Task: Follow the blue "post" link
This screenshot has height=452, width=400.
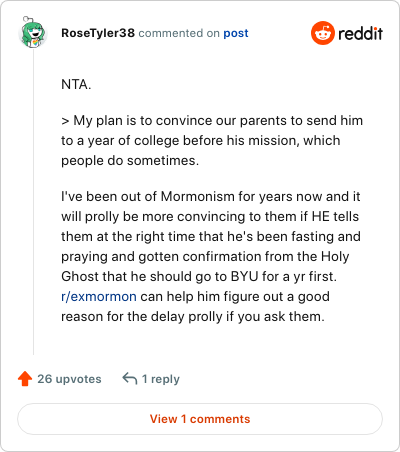Action: [x=236, y=33]
